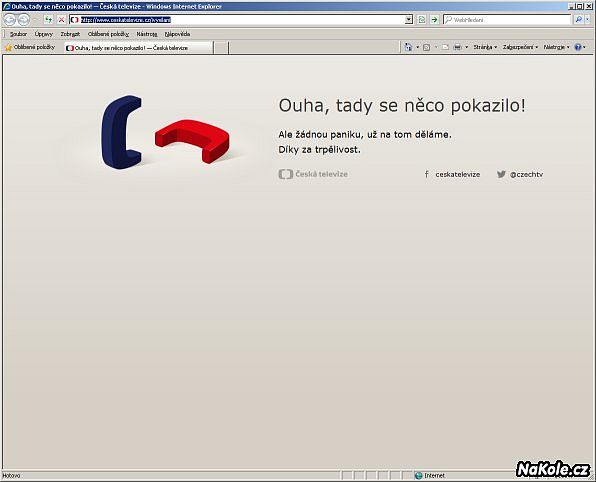Click the refresh icon right of the address bar
The image size is (596, 482).
(422, 19)
